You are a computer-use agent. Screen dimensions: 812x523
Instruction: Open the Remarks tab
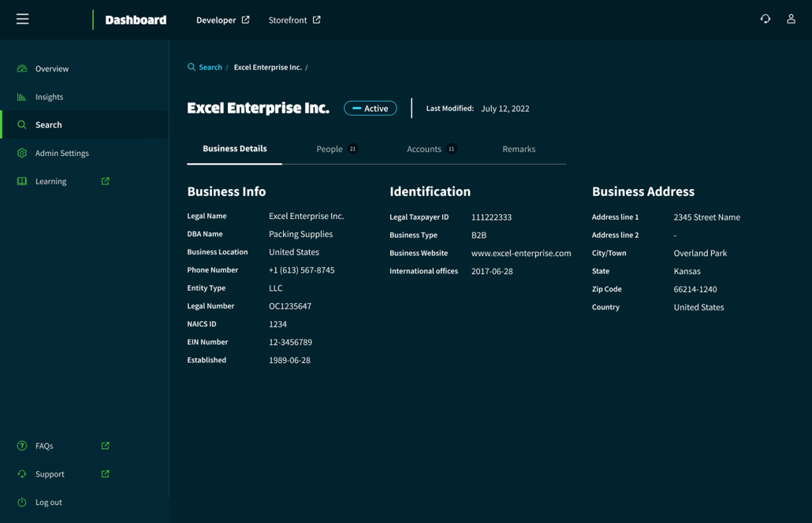click(519, 149)
